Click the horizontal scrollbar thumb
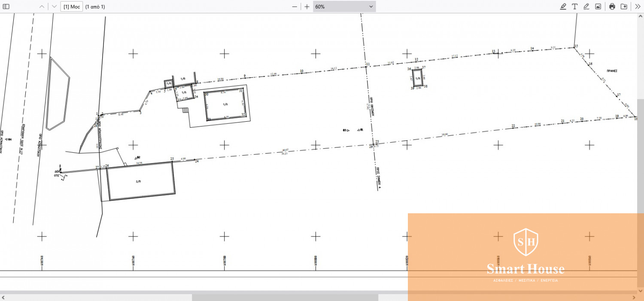644x301 pixels. (284, 297)
